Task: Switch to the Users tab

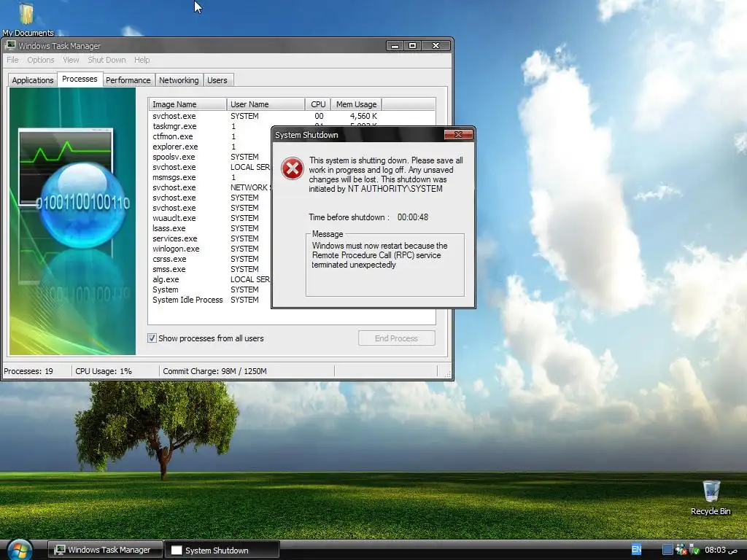Action: 217,80
